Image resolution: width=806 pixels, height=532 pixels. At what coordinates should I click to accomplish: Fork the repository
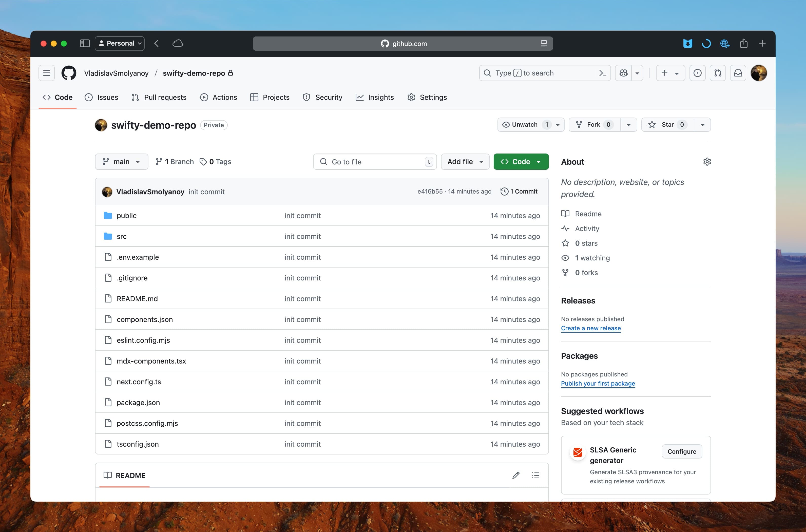coord(595,125)
